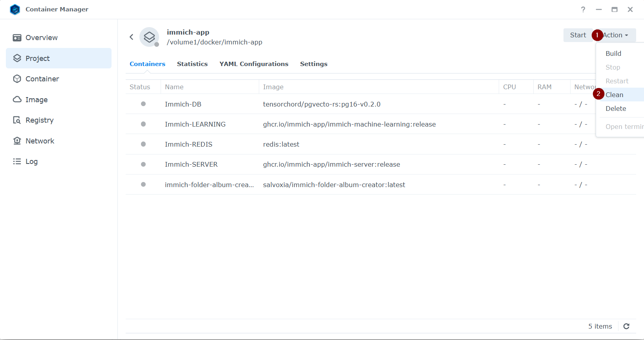Start the immich-app project
Image resolution: width=644 pixels, height=340 pixels.
tap(578, 35)
